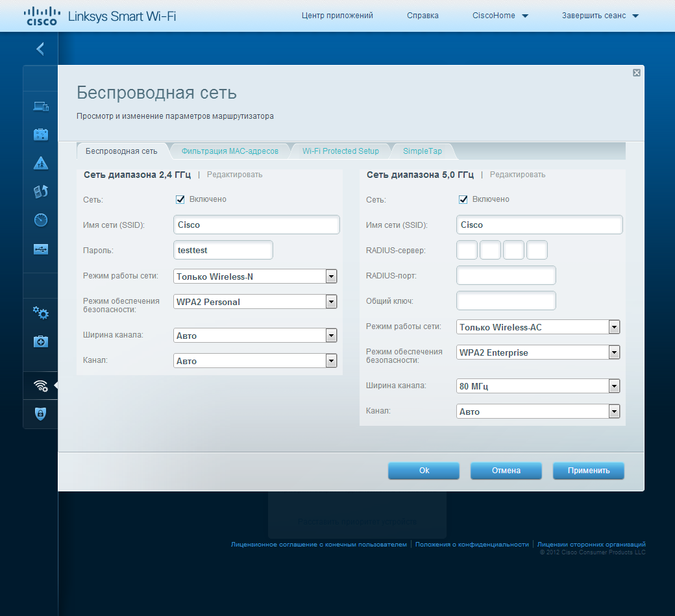Open 2.4 GHz network mode dropdown
Viewport: 675px width, 616px height.
click(x=255, y=277)
